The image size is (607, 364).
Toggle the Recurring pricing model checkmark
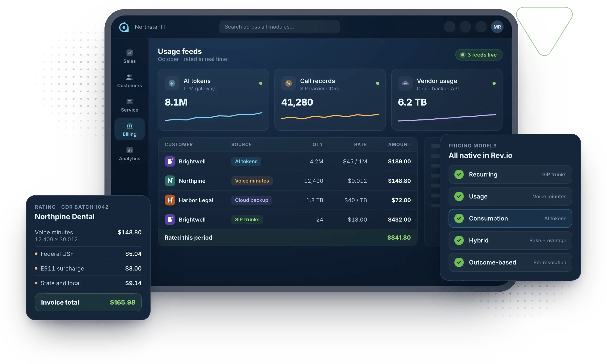459,174
